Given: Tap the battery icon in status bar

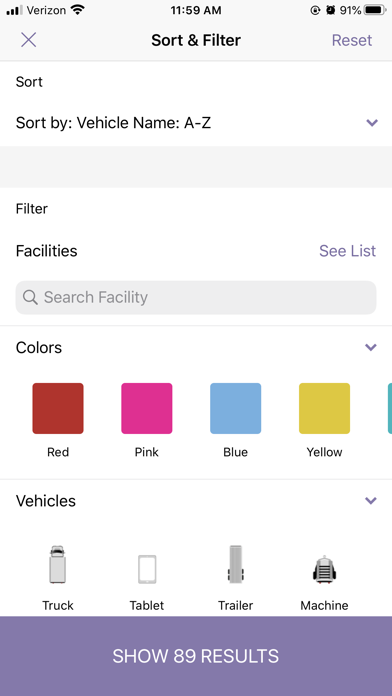Looking at the screenshot, I should click(375, 10).
